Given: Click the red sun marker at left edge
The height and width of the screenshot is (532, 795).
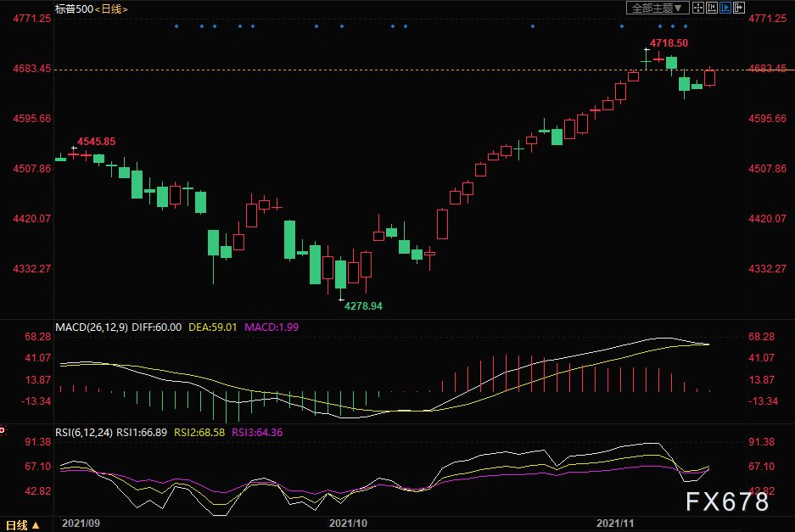Looking at the screenshot, I should [3, 430].
